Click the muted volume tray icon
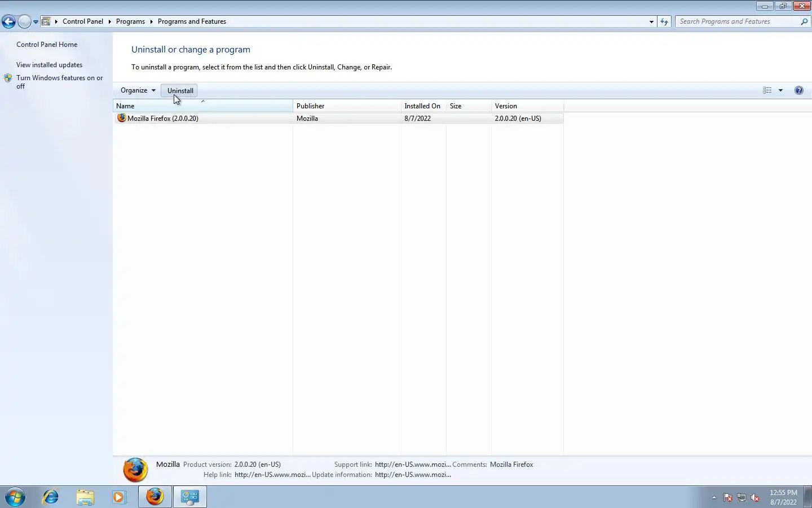This screenshot has height=508, width=812. (755, 498)
